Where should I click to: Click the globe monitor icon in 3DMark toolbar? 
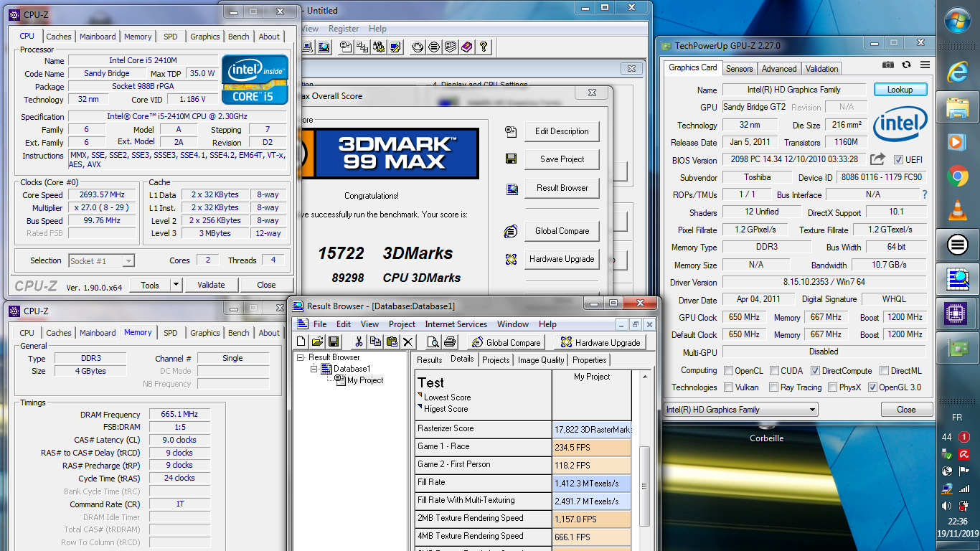point(324,47)
